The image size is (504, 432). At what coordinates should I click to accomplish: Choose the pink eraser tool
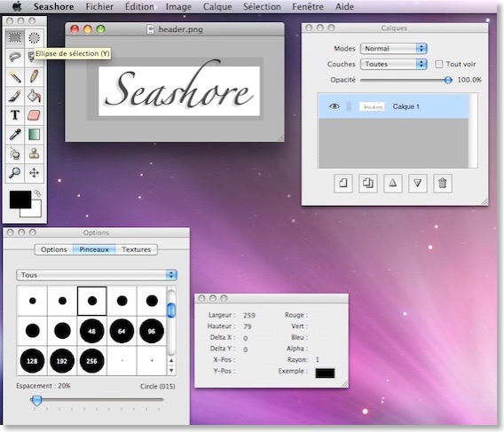click(x=34, y=115)
